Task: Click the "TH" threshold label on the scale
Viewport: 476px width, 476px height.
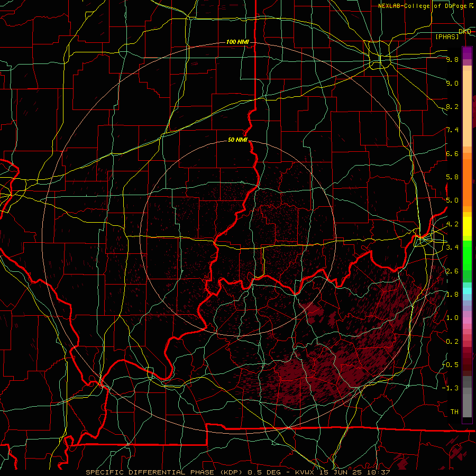Action: pyautogui.click(x=454, y=412)
